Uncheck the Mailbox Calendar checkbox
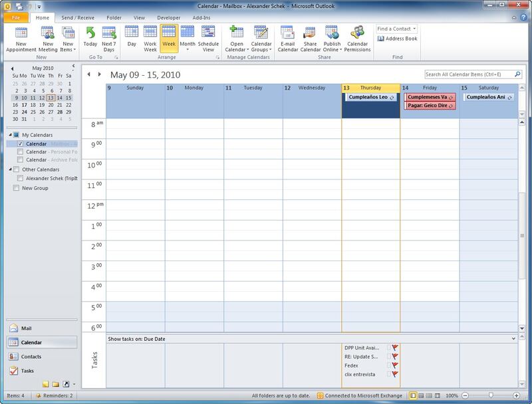Viewport: 532px width, 404px height. (21, 144)
